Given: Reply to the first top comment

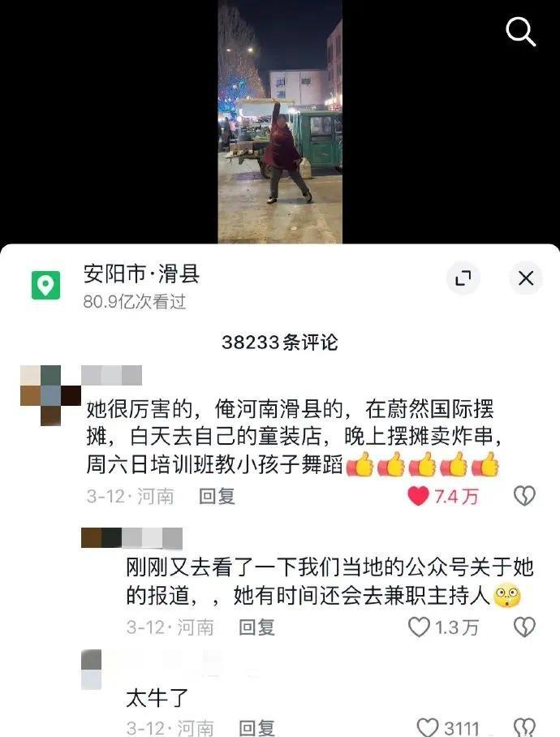Looking at the screenshot, I should click(217, 497).
